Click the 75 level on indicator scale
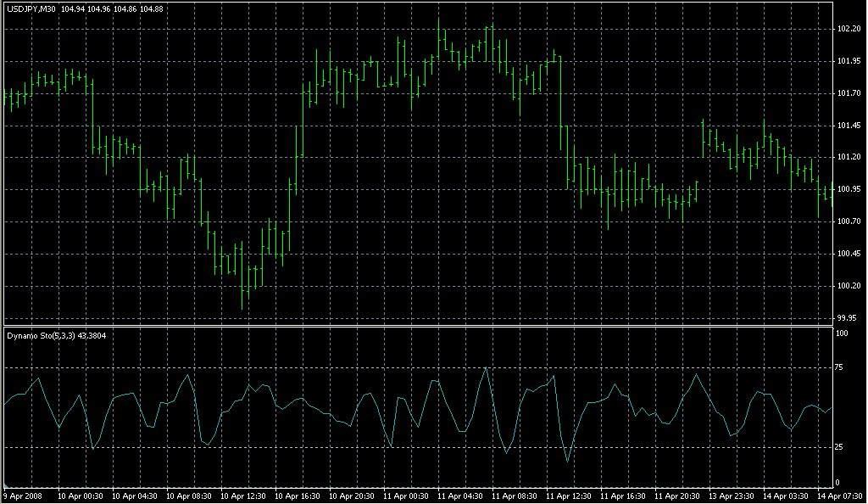This screenshot has width=868, height=504. [x=841, y=367]
